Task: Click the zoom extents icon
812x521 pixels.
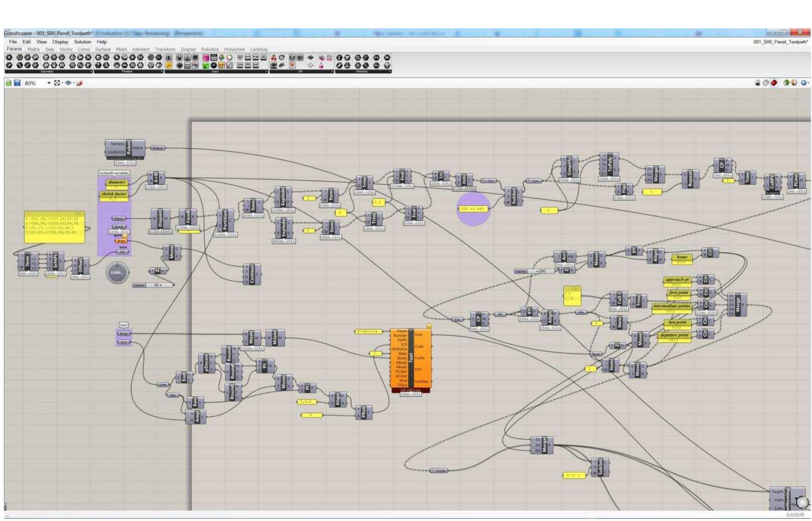Action: 57,83
